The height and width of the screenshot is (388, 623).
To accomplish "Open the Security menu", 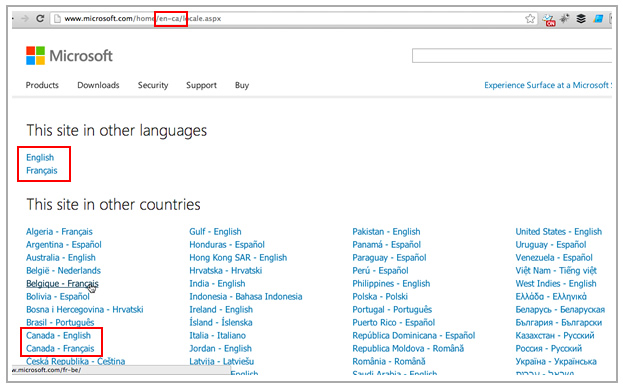I will coord(153,85).
